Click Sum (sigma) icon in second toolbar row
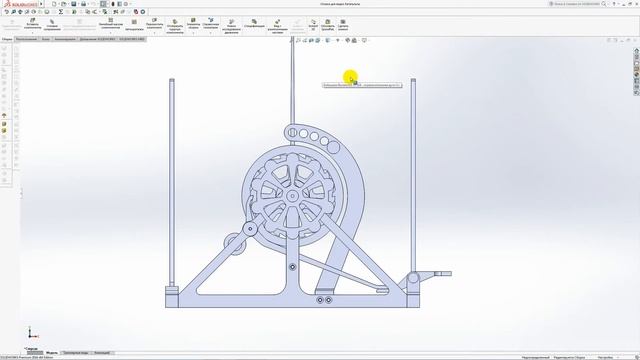 tap(61, 12)
